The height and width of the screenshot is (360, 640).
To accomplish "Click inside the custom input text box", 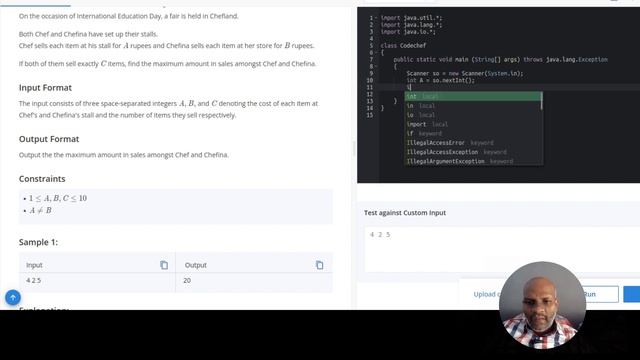I will (x=502, y=249).
